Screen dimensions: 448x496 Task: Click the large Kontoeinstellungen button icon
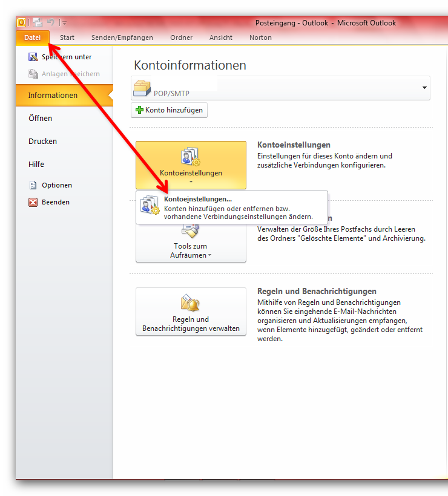tap(190, 156)
